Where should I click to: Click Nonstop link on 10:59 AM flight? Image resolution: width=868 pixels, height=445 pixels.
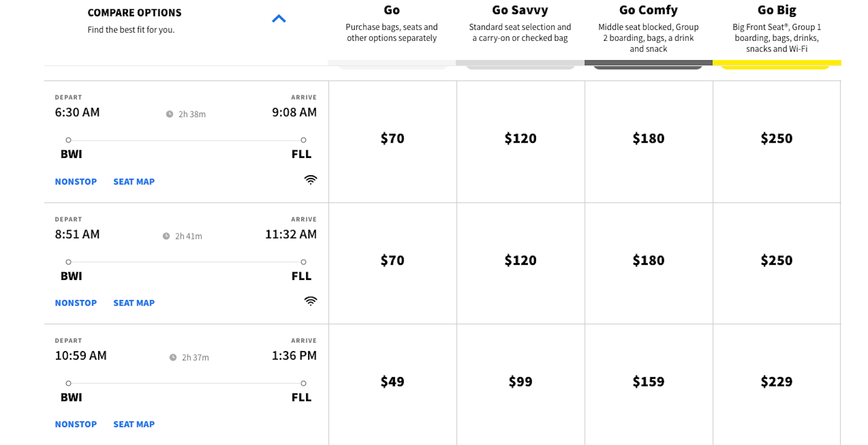pyautogui.click(x=76, y=424)
